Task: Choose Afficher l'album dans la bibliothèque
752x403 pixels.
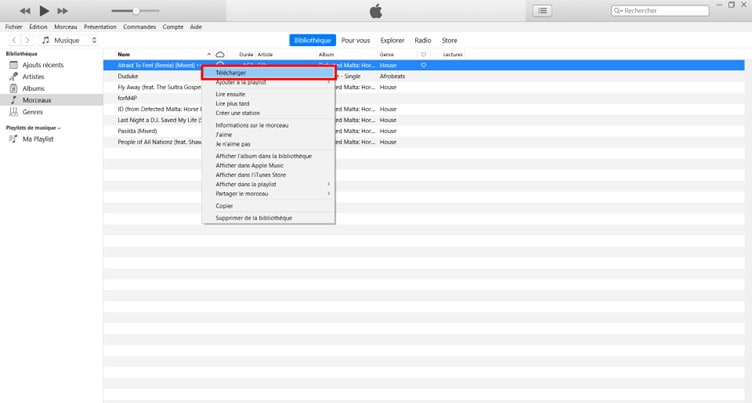Action: (269, 156)
